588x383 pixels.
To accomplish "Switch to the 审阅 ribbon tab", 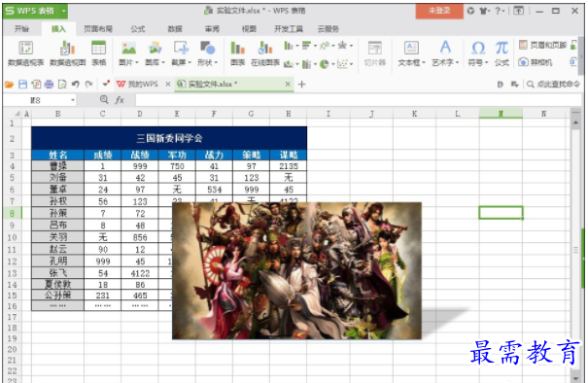I will (x=212, y=29).
